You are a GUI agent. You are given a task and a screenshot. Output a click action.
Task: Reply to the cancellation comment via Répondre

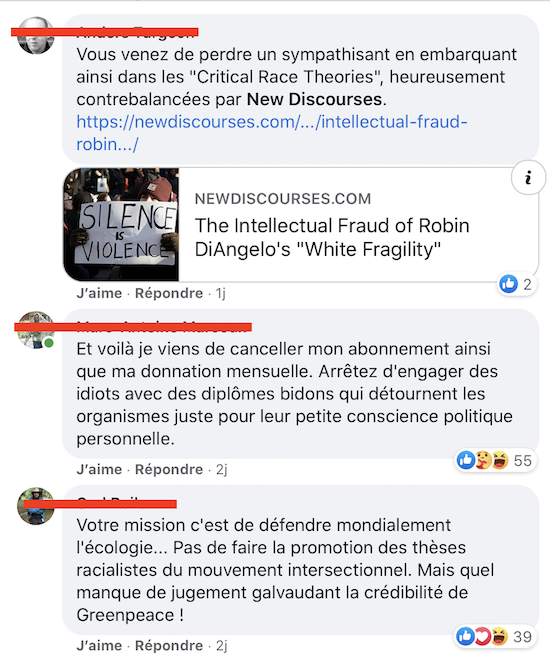(169, 469)
